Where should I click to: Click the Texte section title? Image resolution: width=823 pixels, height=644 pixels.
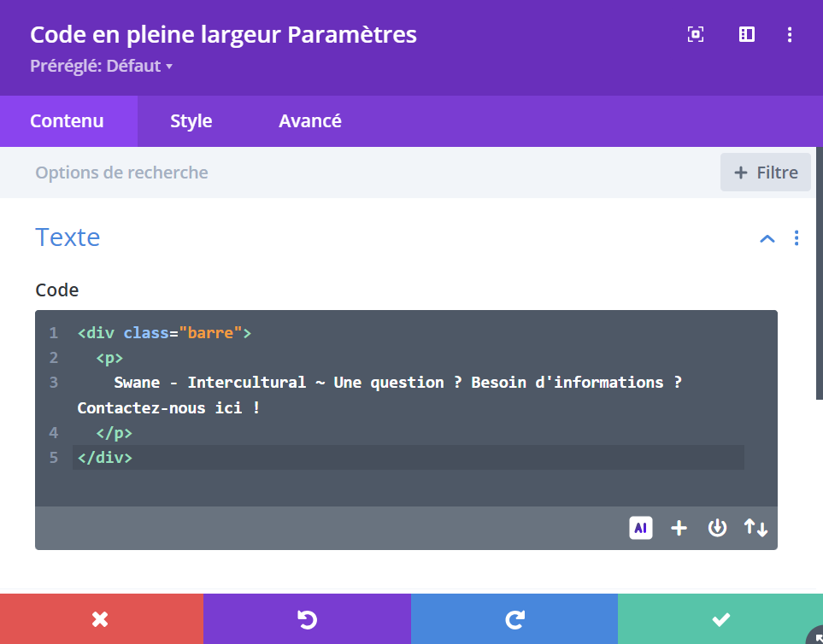[x=68, y=237]
